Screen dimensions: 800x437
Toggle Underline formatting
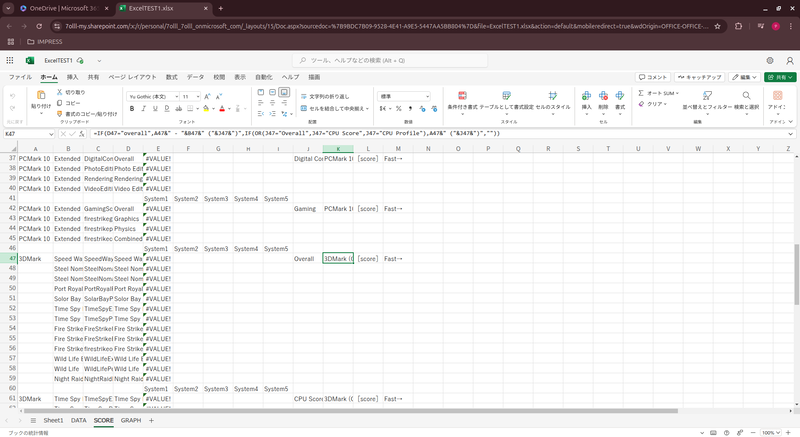point(155,109)
